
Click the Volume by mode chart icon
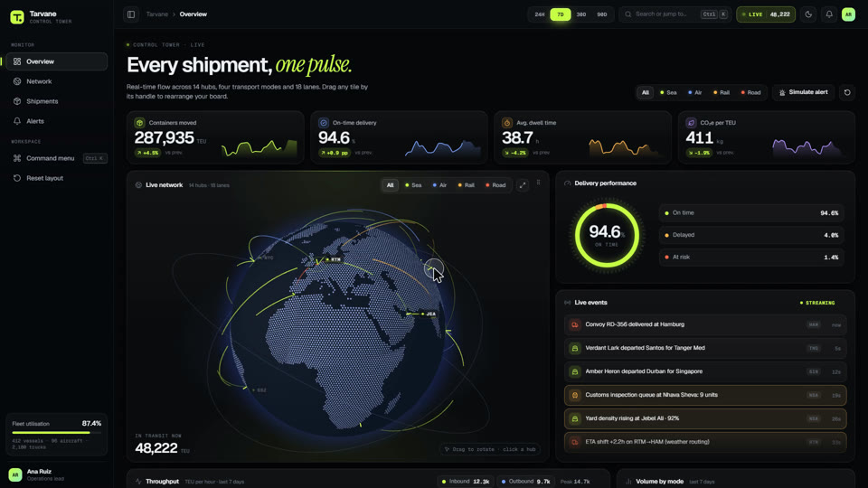[x=628, y=482]
